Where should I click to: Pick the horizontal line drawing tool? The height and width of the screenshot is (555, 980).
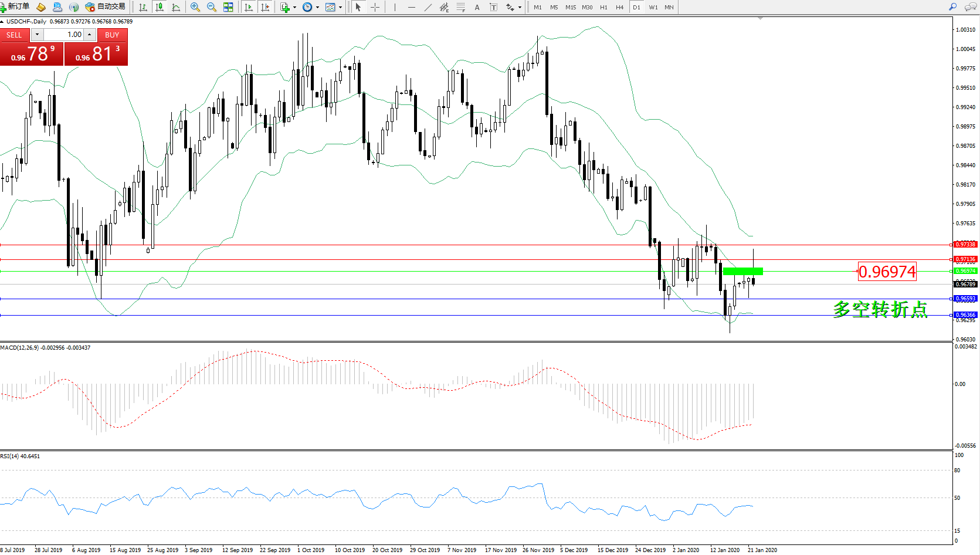412,7
